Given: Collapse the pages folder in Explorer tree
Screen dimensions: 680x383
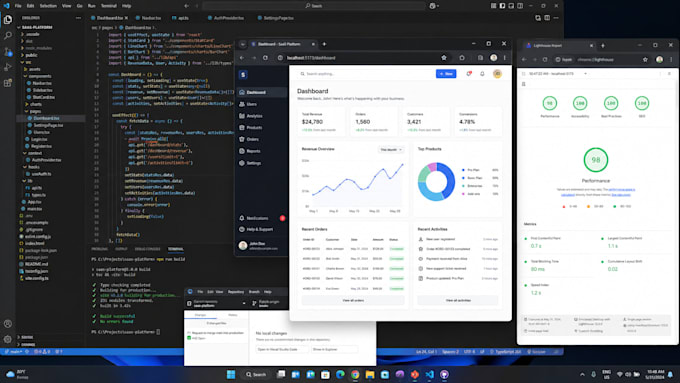Looking at the screenshot, I should (x=26, y=111).
